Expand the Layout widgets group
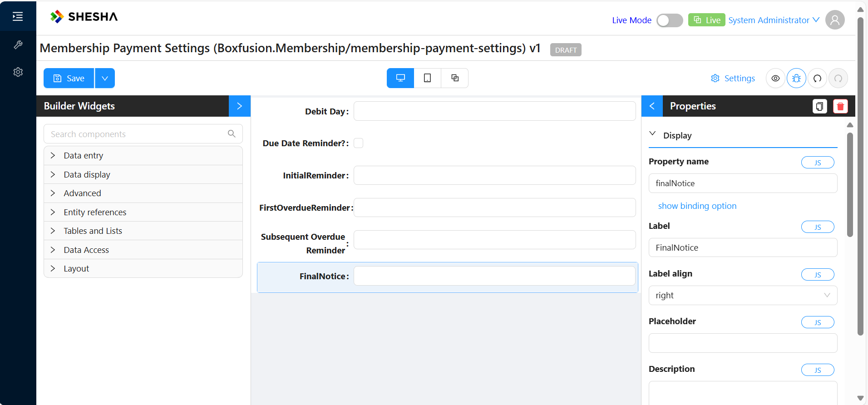 pyautogui.click(x=143, y=268)
